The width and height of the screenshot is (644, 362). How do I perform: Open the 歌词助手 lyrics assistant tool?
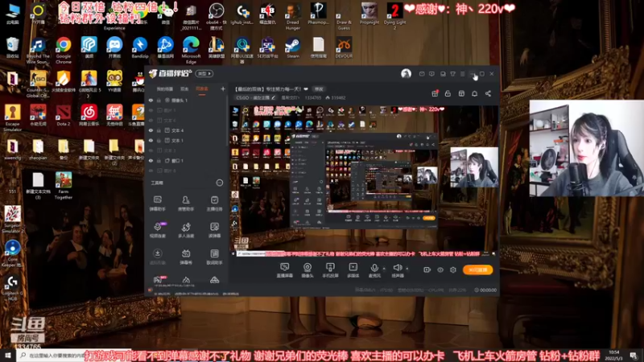pyautogui.click(x=214, y=257)
